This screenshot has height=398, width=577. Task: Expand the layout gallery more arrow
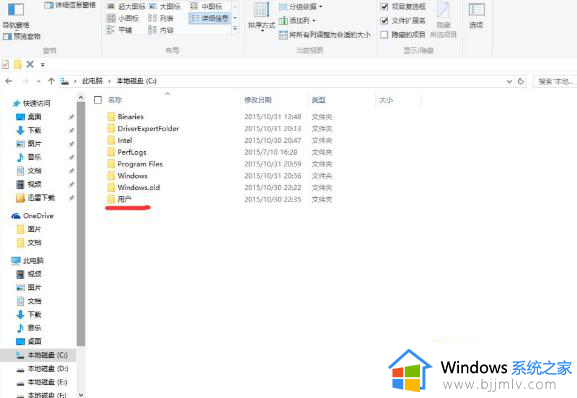click(236, 29)
